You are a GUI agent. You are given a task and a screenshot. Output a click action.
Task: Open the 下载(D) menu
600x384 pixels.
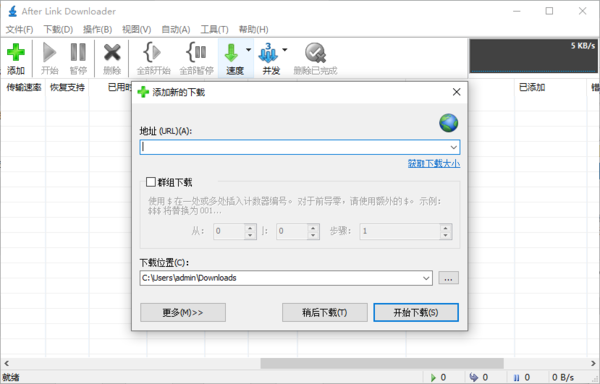pyautogui.click(x=58, y=29)
